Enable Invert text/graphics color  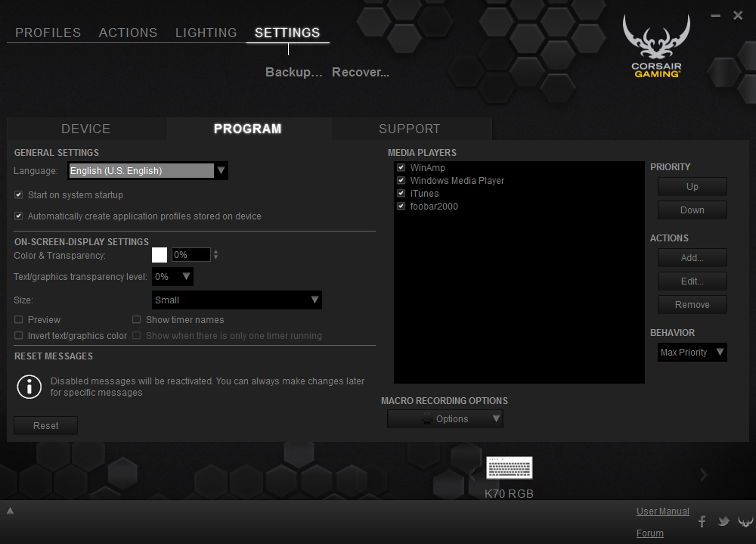point(19,335)
